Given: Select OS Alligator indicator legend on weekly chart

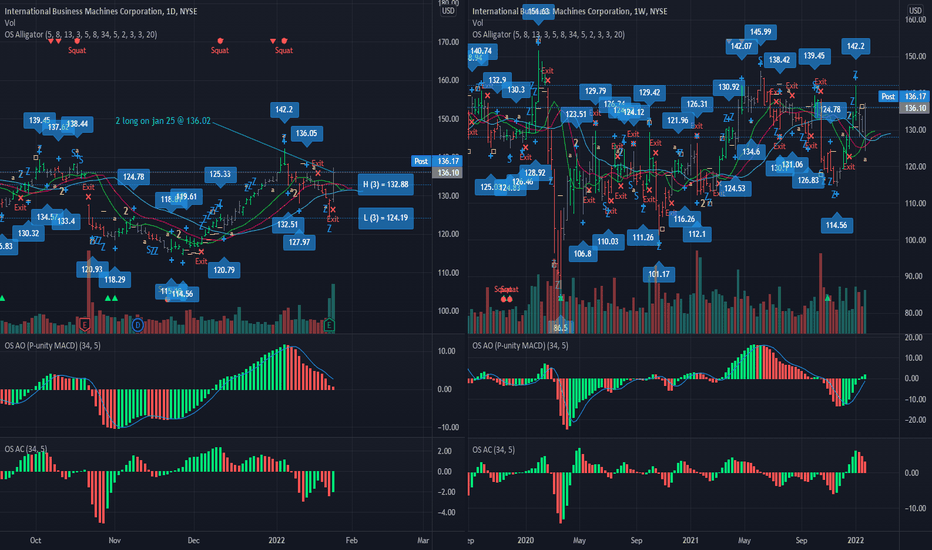Looking at the screenshot, I should [x=549, y=34].
